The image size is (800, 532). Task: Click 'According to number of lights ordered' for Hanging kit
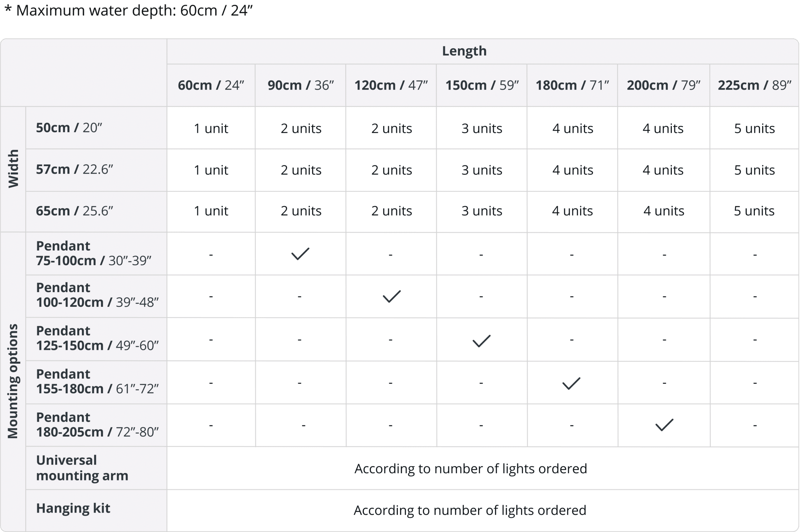470,510
